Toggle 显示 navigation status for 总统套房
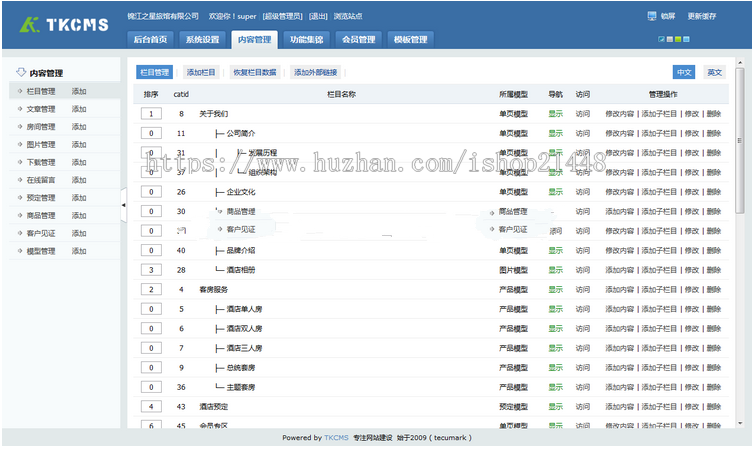Viewport: 752px width, 450px height. [x=555, y=367]
